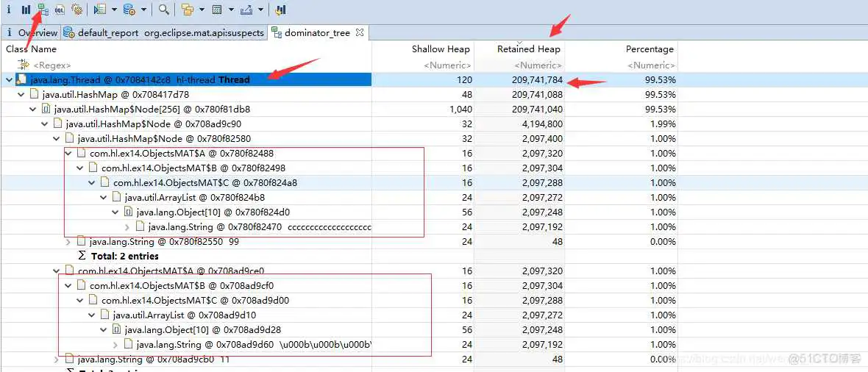
Task: Close the dominator_tree tab
Action: point(360,32)
